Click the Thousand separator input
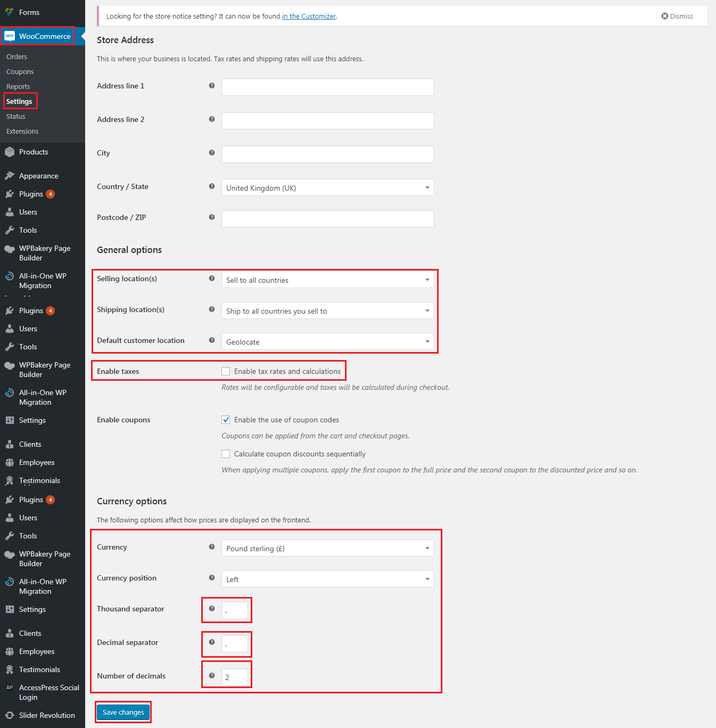Image resolution: width=716 pixels, height=728 pixels. coord(235,610)
